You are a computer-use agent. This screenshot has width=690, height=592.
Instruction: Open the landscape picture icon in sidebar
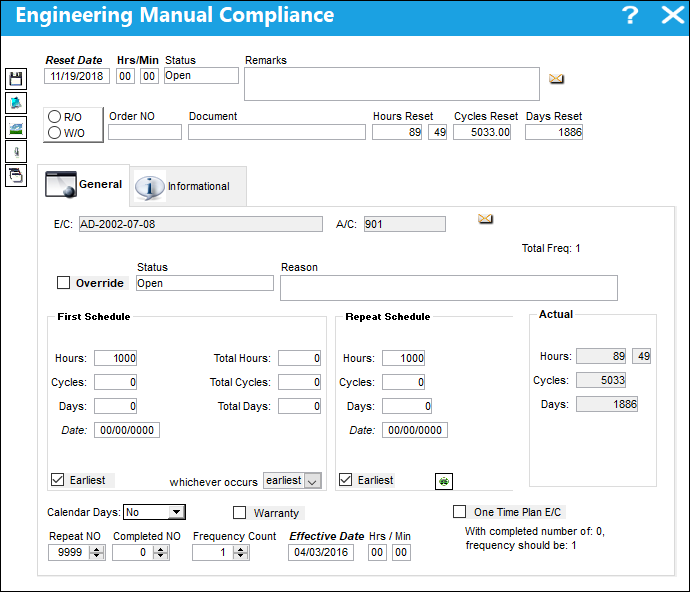click(x=16, y=127)
